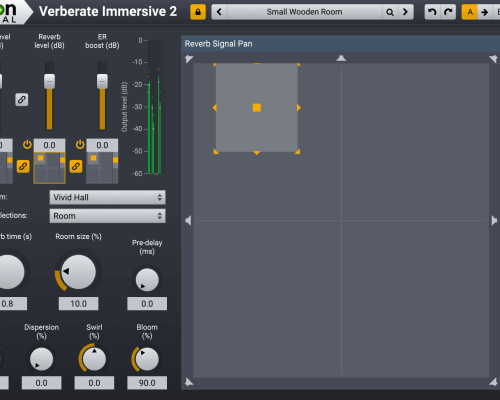Open preset search magnifier icon
This screenshot has width=500, height=400.
pos(390,12)
